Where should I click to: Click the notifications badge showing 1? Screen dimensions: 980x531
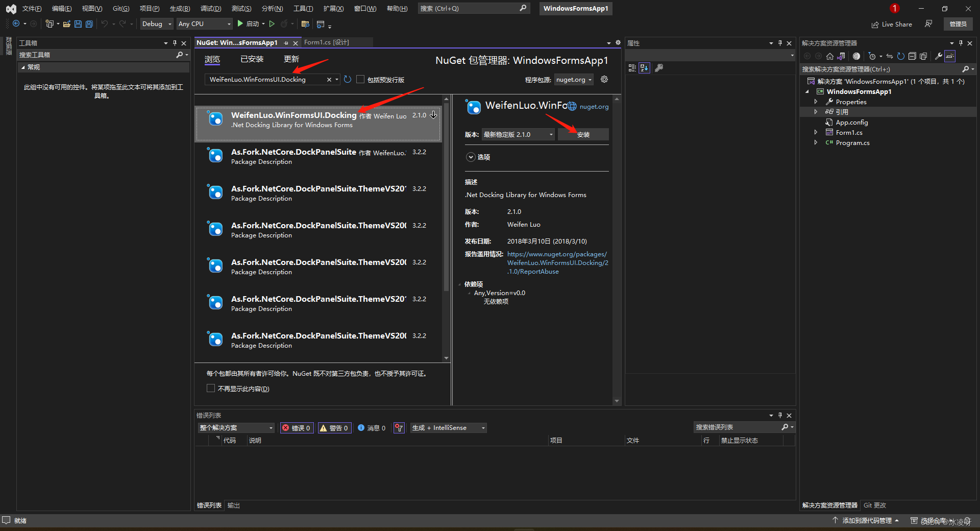[894, 8]
